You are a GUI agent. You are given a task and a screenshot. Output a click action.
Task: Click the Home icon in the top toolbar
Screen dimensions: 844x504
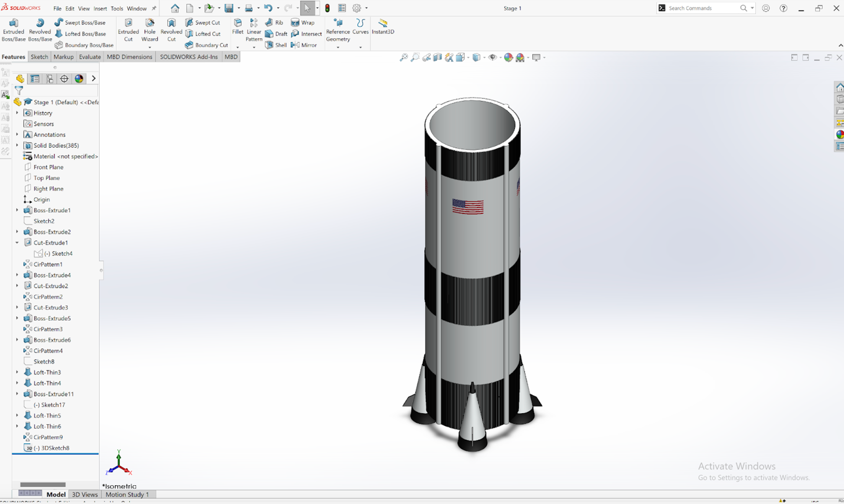[x=175, y=8]
